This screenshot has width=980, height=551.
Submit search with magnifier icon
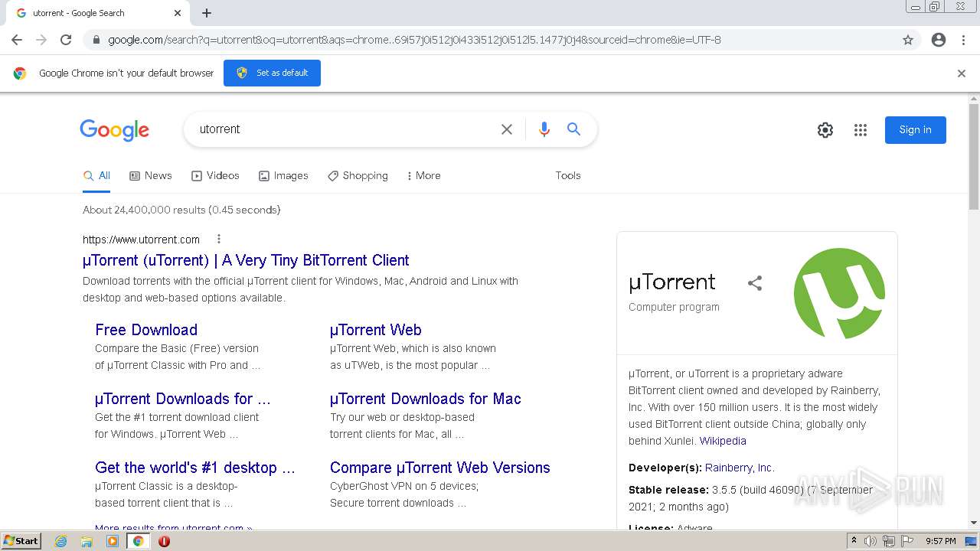(x=573, y=129)
